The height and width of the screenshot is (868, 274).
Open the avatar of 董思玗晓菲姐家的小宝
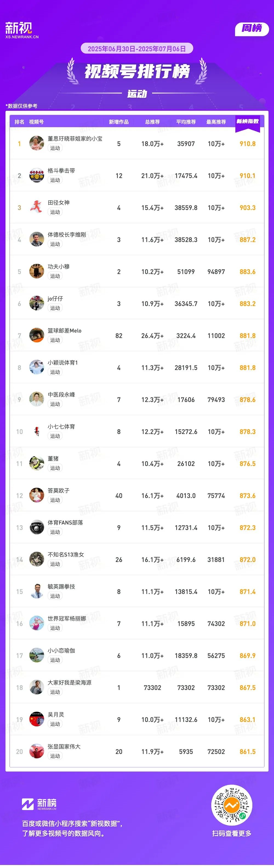click(36, 143)
